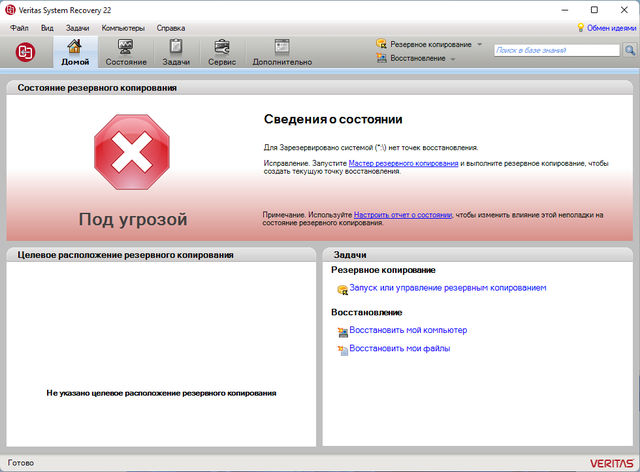Click the knowledge base search input field
This screenshot has height=472, width=640.
pos(556,49)
